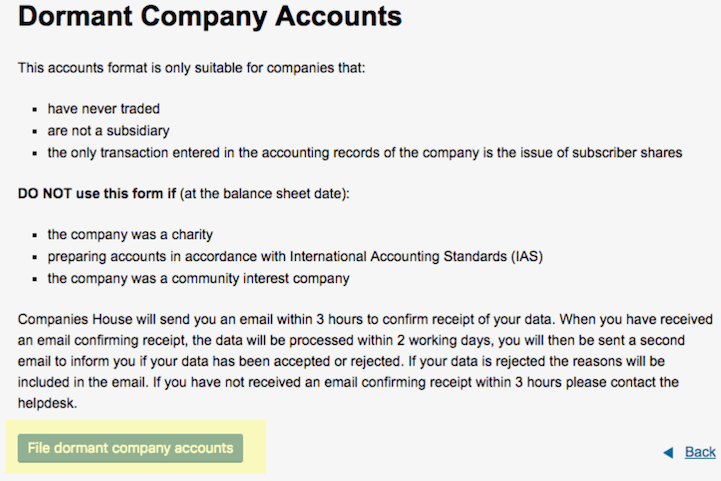The height and width of the screenshot is (481, 721).
Task: Click the 'This accounts format is only suitable' sentence
Action: pyautogui.click(x=191, y=68)
